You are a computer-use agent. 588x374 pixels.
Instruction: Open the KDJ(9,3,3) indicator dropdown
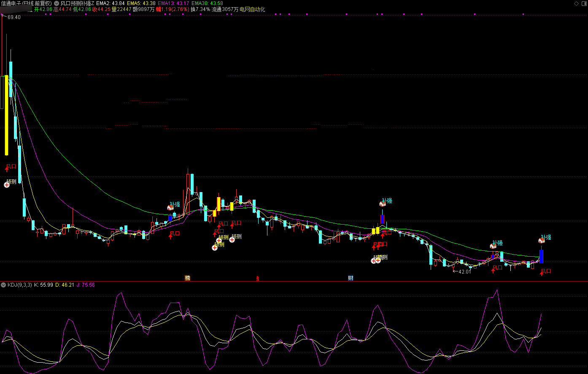click(x=4, y=285)
